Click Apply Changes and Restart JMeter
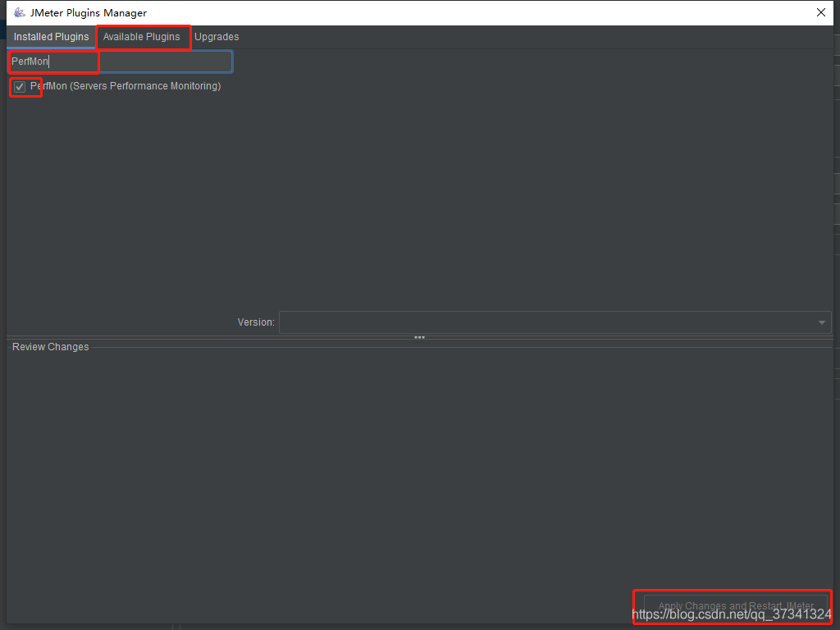The height and width of the screenshot is (630, 840). (x=736, y=606)
